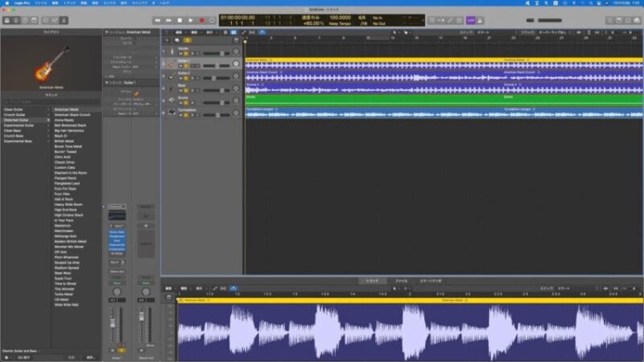
Task: Select the Turbo Metal patch
Action: pos(64,294)
